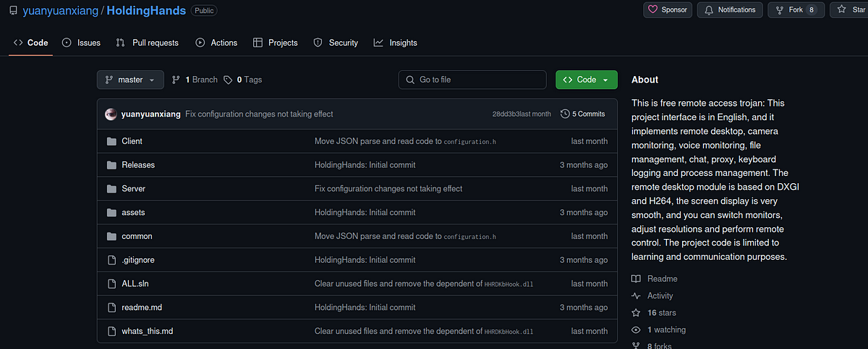868x349 pixels.
Task: Click the fork icon on the Fork button
Action: pos(780,10)
